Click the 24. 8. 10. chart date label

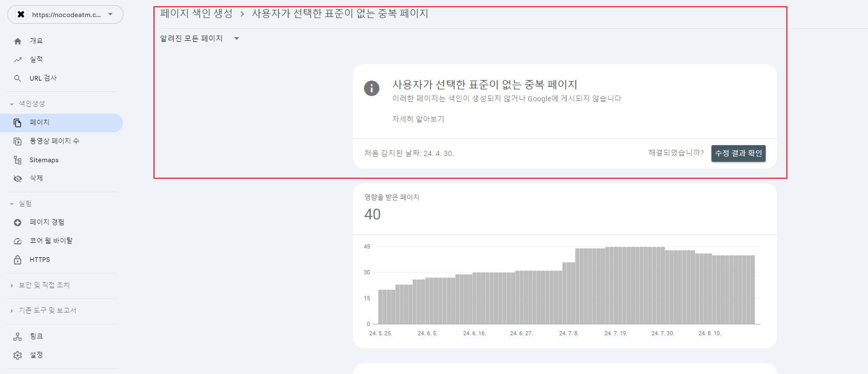[x=710, y=334]
